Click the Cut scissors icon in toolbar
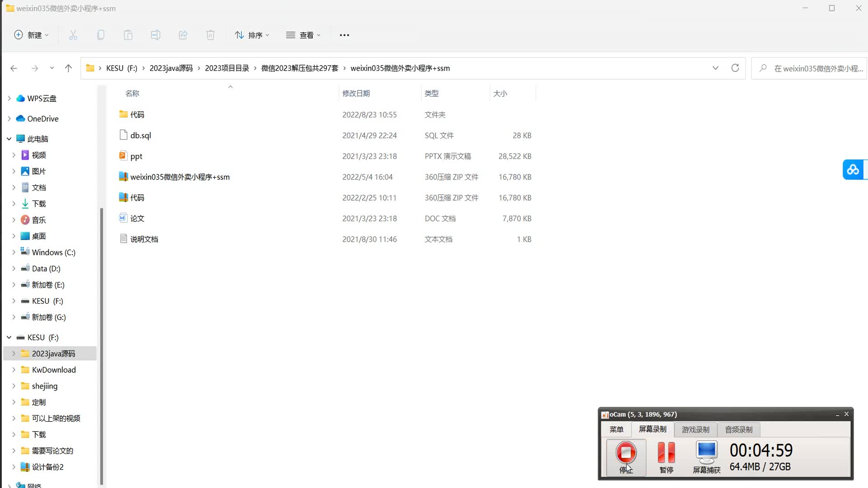The image size is (868, 488). point(73,35)
